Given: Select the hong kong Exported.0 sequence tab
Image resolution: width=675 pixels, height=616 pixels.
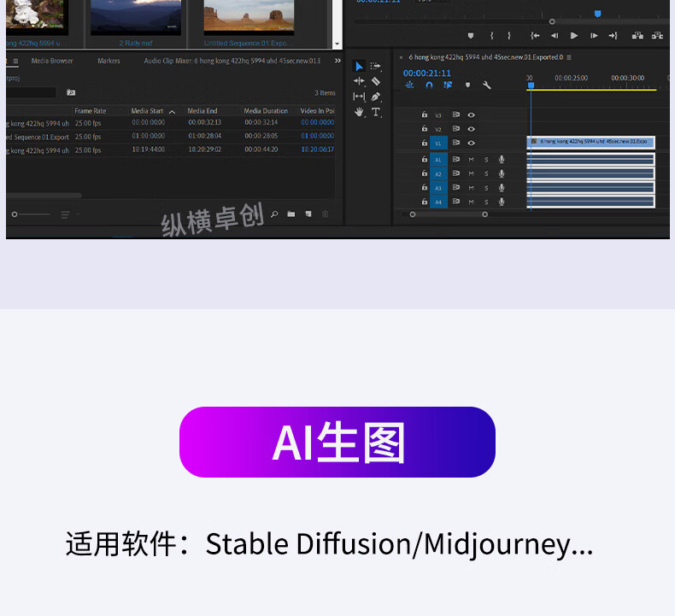Looking at the screenshot, I should tap(485, 57).
